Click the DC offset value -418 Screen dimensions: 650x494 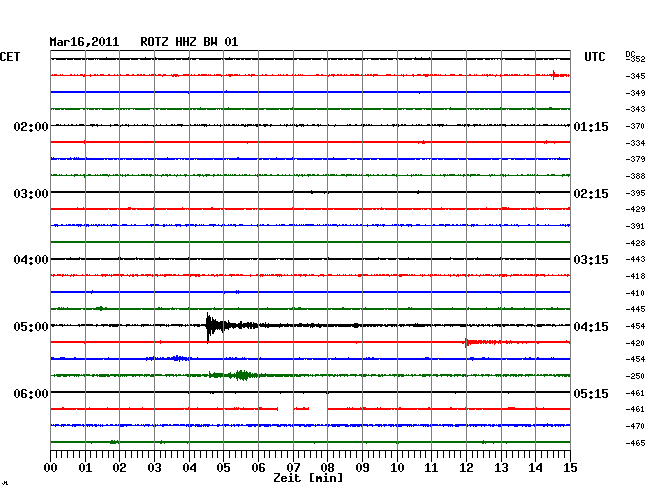coord(635,276)
